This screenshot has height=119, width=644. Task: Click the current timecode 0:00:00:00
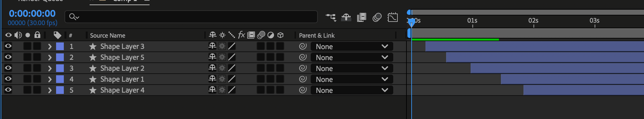(x=32, y=14)
